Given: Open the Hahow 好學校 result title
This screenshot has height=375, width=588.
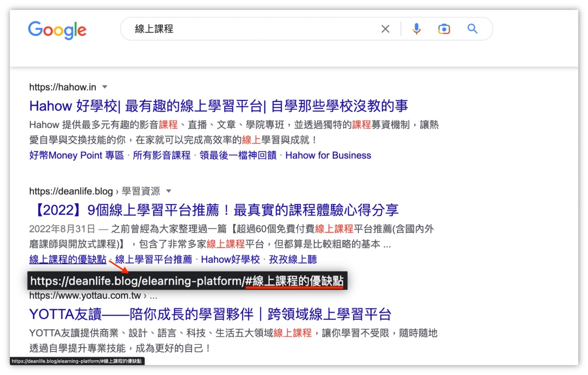Looking at the screenshot, I should (218, 106).
